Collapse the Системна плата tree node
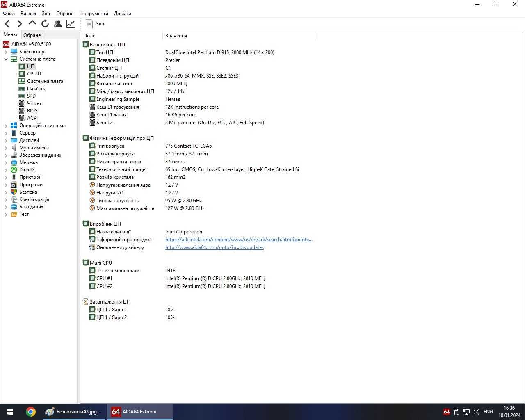The image size is (525, 420). pyautogui.click(x=6, y=59)
